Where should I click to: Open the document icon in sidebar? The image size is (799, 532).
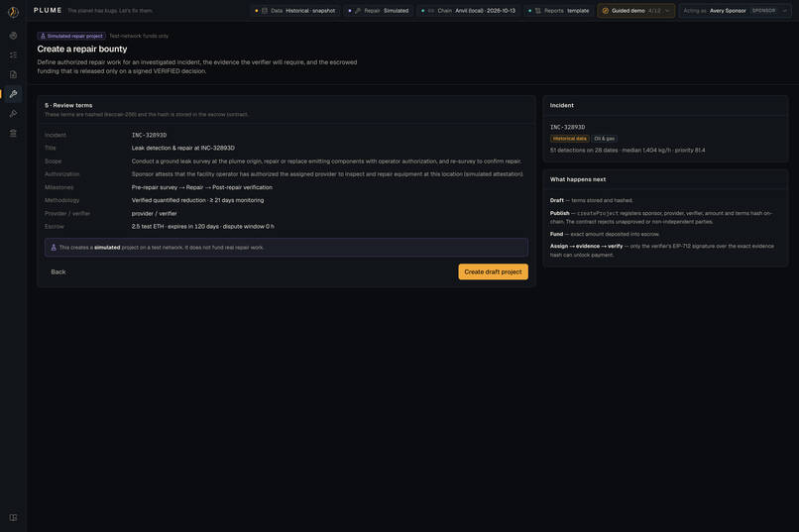(x=13, y=74)
